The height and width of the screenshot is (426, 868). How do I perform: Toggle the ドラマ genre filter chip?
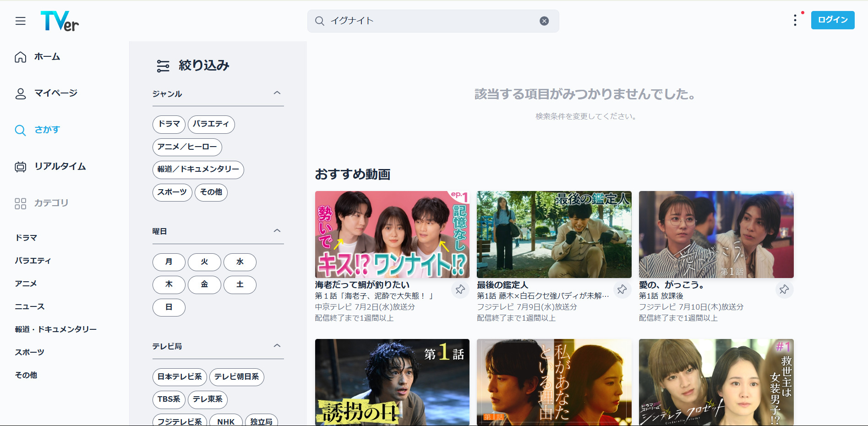(169, 124)
